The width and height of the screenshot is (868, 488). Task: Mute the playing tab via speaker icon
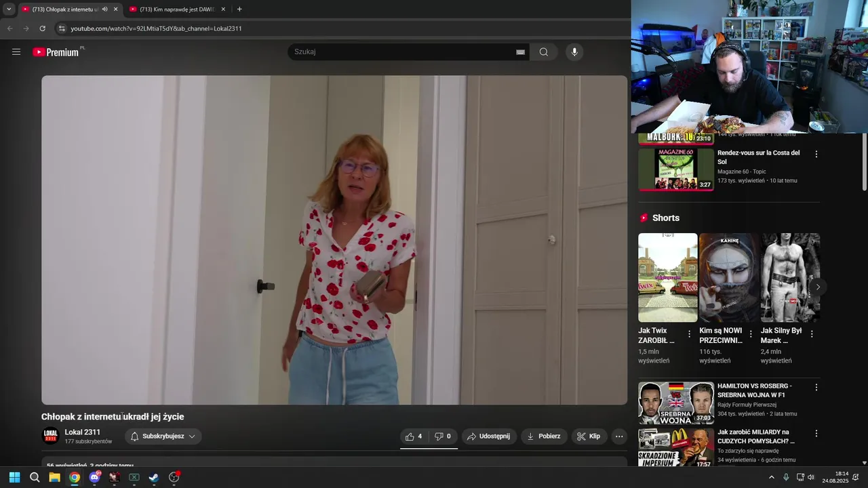[104, 9]
